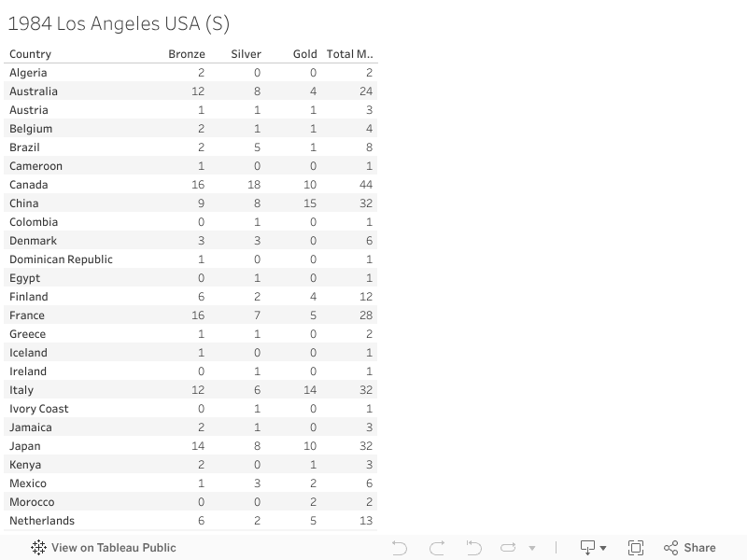Click the Dominican Republic row label
Screen dimensions: 747x560
61,259
